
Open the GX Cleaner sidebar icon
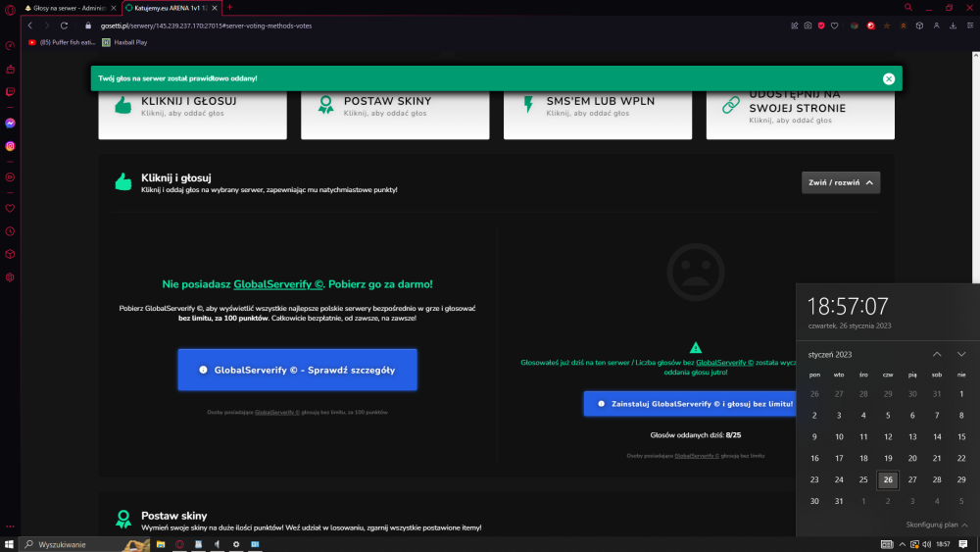click(10, 69)
